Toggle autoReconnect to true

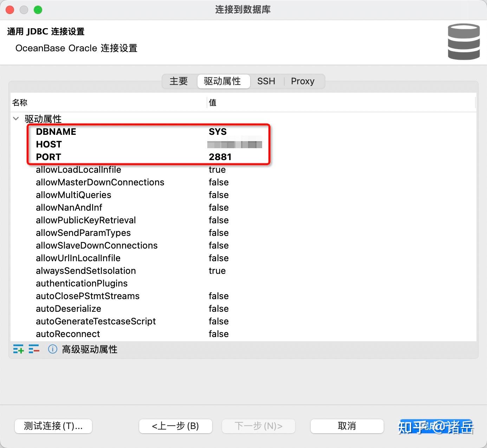point(219,334)
